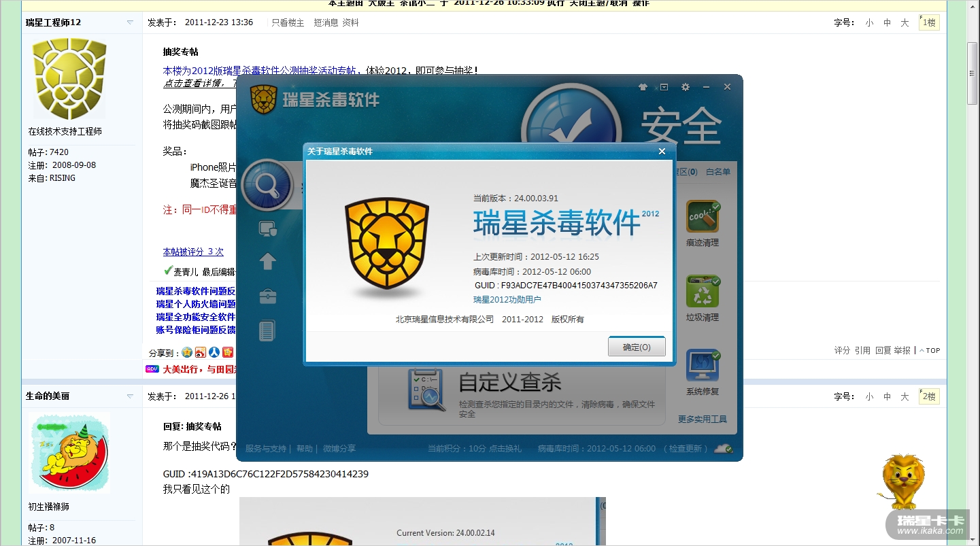Open the 瑞星个人防火墙问题 signature link
Viewport: 980px width, 546px height.
point(196,304)
